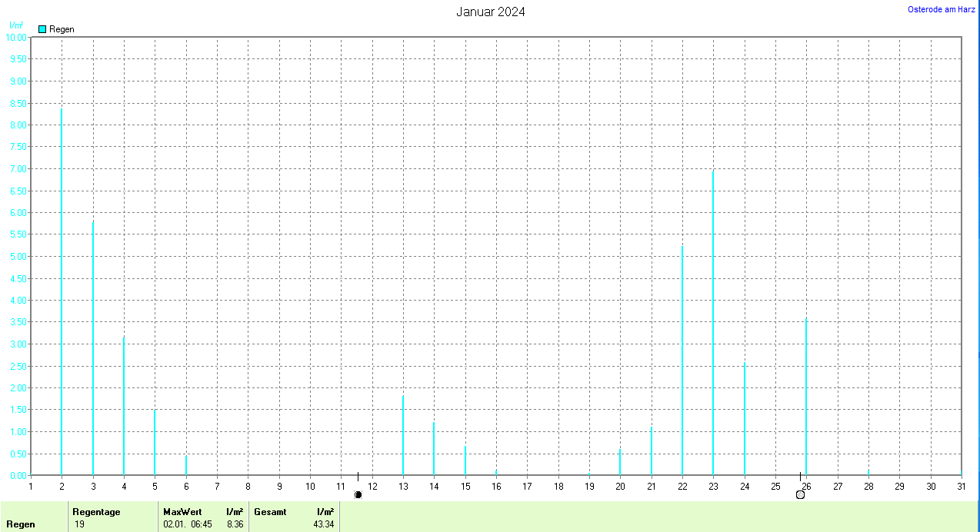Viewport: 980px width, 532px height.
Task: Click the cyan Regen legend swatch
Action: (x=42, y=29)
